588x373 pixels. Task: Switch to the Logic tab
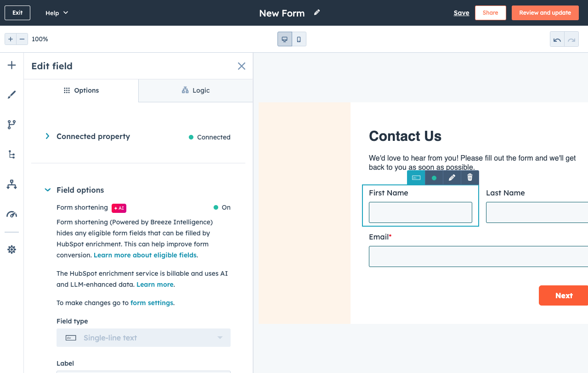coord(195,90)
